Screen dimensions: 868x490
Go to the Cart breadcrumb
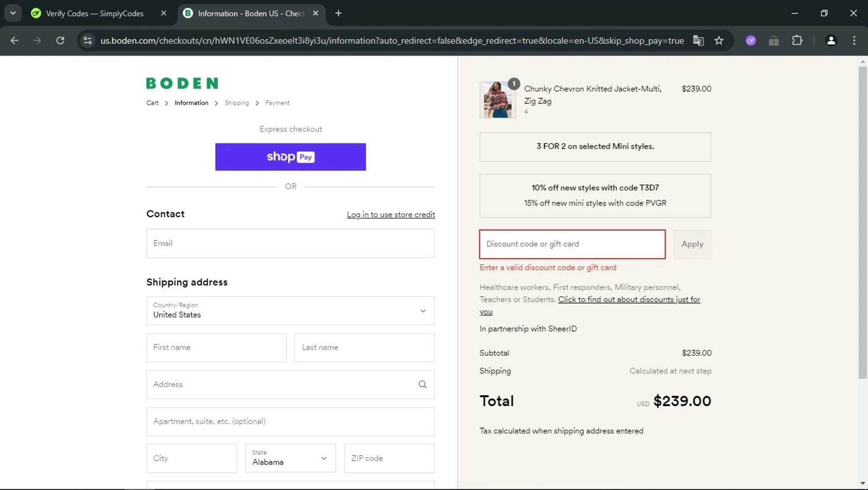coord(152,103)
